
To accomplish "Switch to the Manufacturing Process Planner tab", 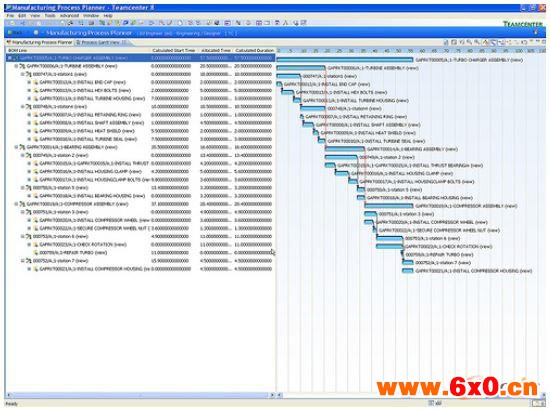I will tap(39, 42).
